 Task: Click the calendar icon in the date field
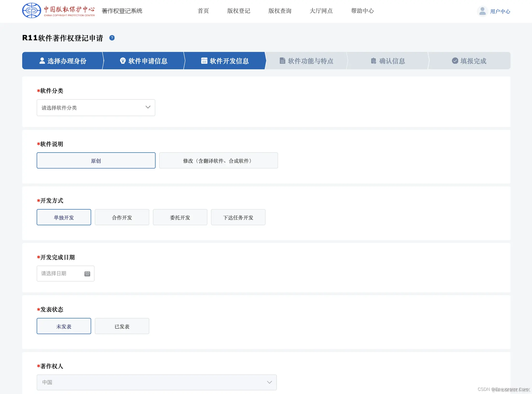(x=87, y=274)
